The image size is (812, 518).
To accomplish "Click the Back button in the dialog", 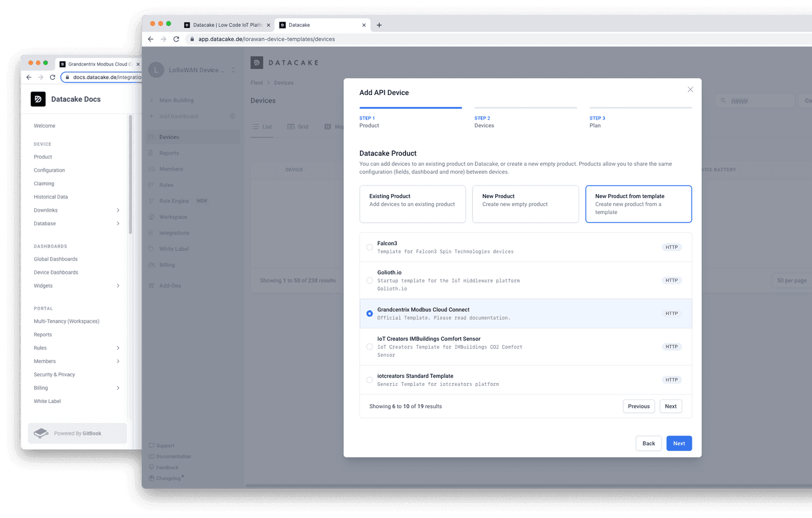I will 649,443.
